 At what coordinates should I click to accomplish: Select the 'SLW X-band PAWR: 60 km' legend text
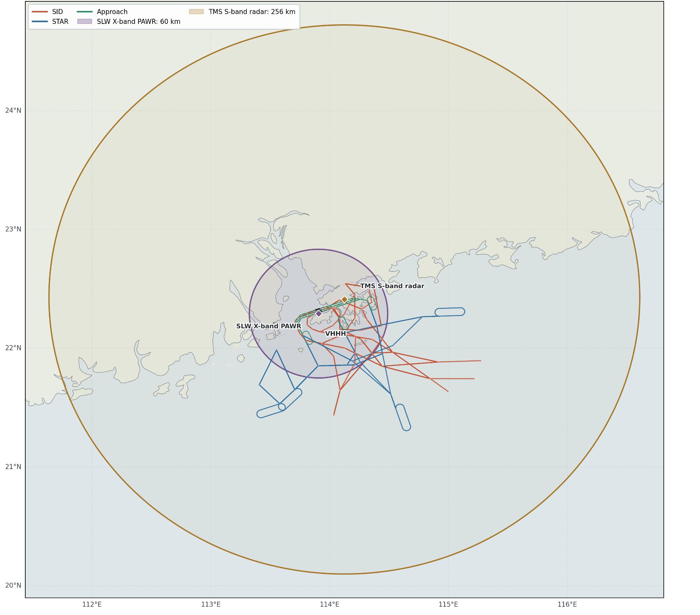point(139,22)
